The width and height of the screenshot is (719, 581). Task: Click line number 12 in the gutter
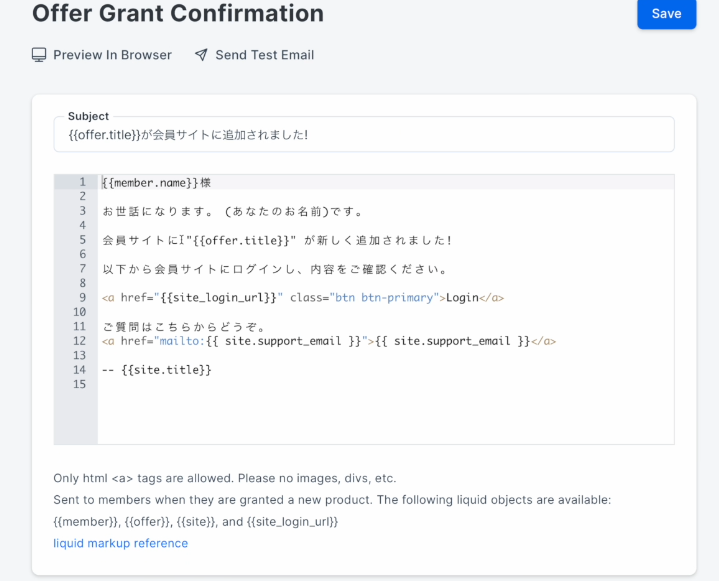[x=79, y=341]
